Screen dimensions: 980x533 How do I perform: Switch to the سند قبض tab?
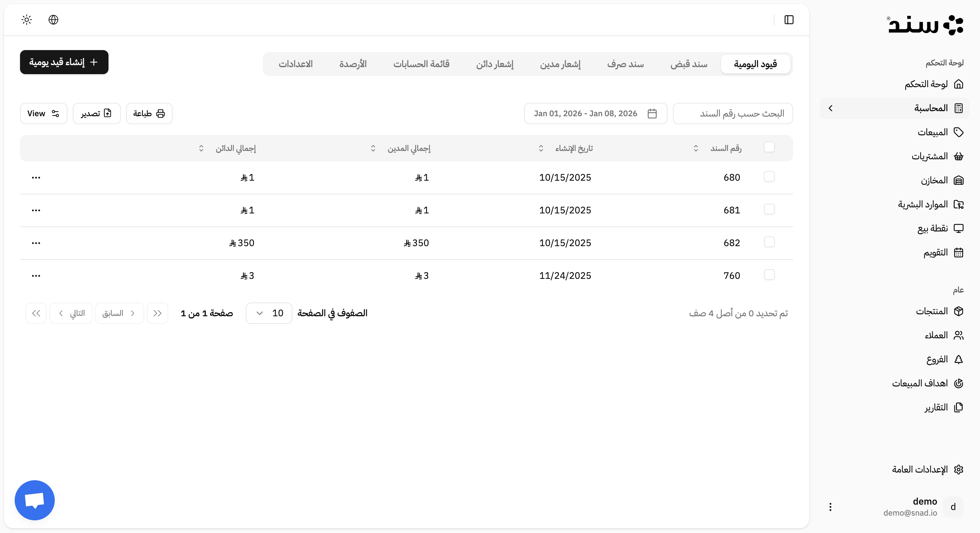[x=689, y=63]
